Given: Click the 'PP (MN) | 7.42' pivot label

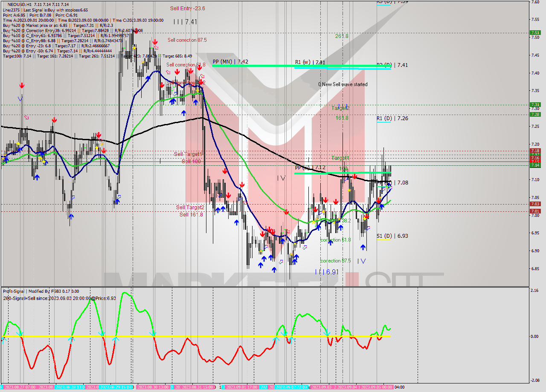Looking at the screenshot, I should (230, 61).
